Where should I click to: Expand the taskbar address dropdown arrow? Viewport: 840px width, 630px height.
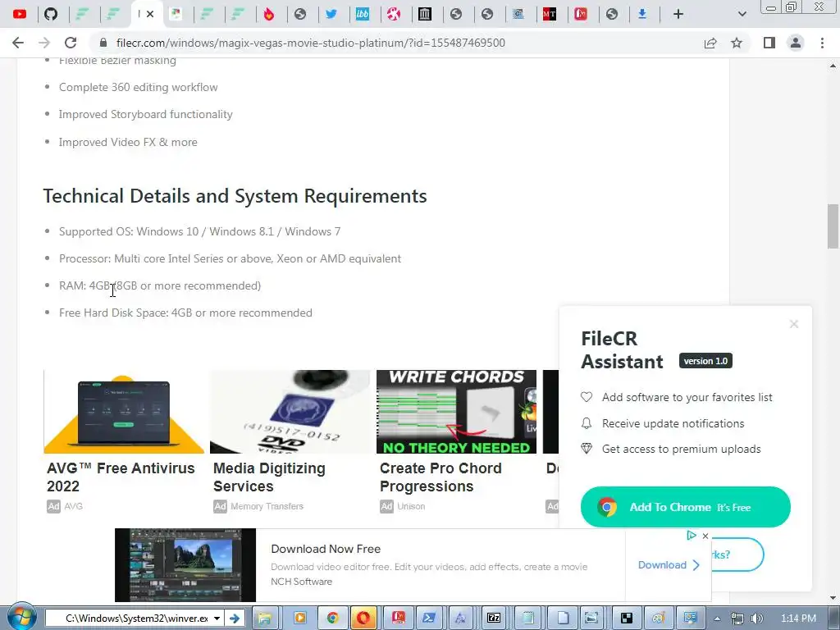pos(217,619)
